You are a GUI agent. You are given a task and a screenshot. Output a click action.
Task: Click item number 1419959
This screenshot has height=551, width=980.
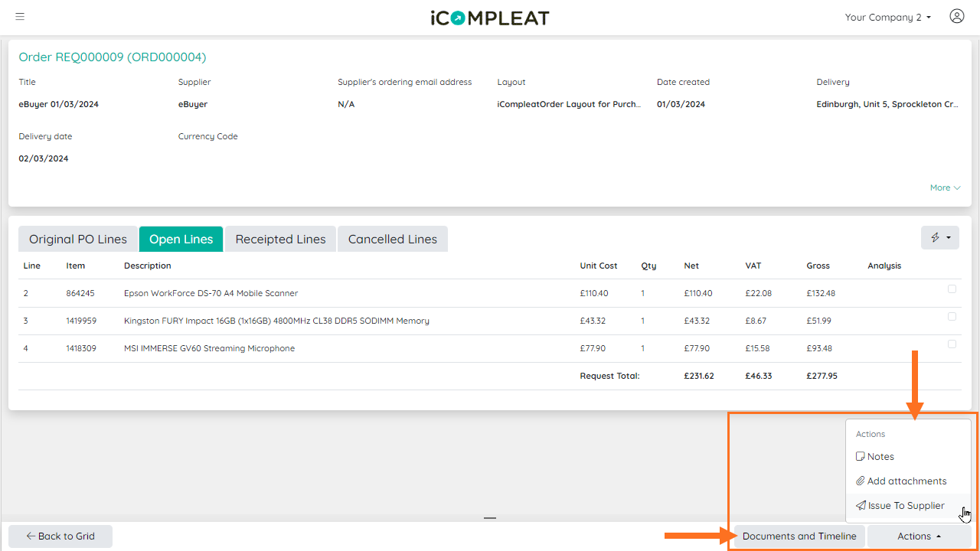[x=83, y=321]
